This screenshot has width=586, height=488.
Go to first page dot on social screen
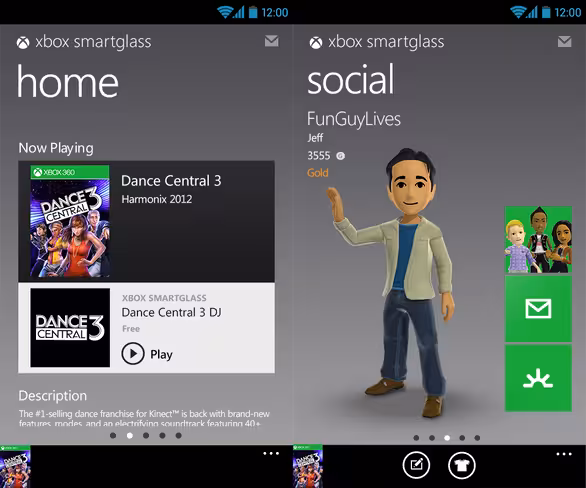(x=416, y=438)
